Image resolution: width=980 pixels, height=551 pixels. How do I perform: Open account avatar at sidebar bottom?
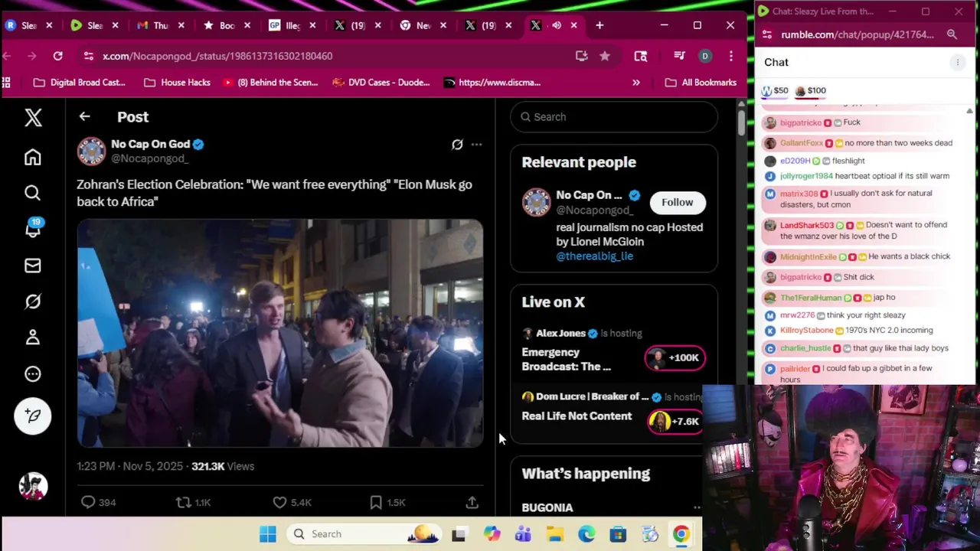(x=33, y=487)
